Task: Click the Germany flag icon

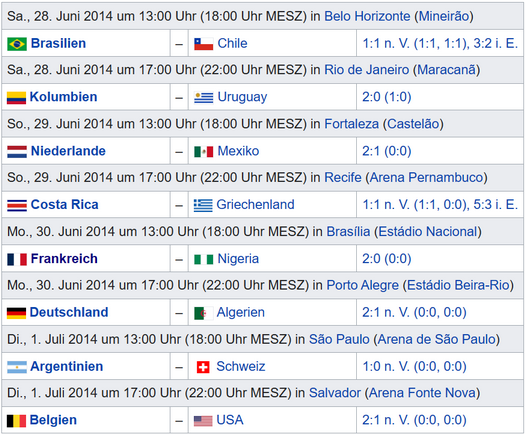Action: (x=16, y=313)
